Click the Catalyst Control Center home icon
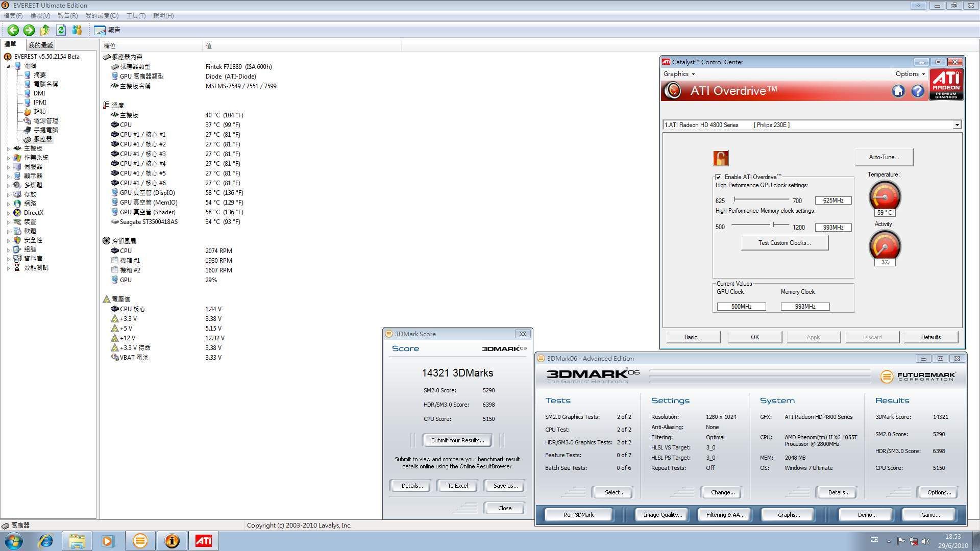The width and height of the screenshot is (980, 551). pos(898,91)
